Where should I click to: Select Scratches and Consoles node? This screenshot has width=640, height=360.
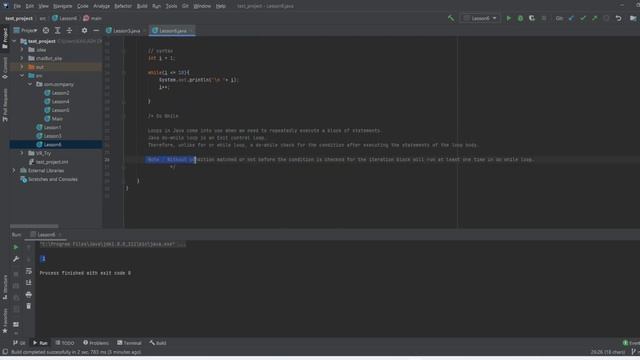pyautogui.click(x=49, y=179)
